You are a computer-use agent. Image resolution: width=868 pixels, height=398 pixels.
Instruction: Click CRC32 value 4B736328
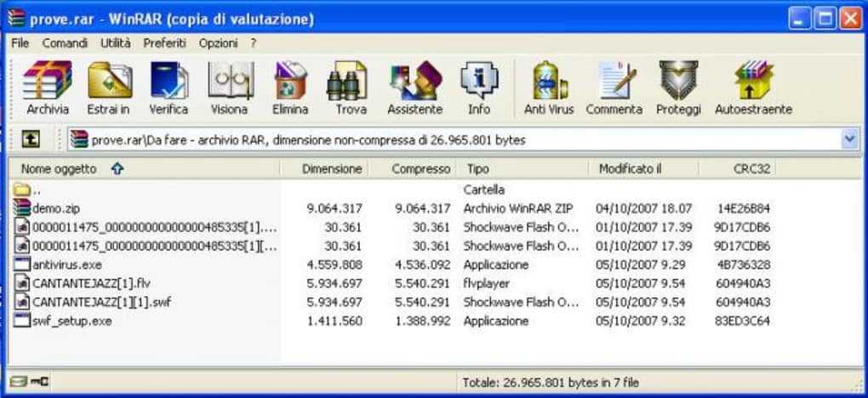tap(742, 264)
